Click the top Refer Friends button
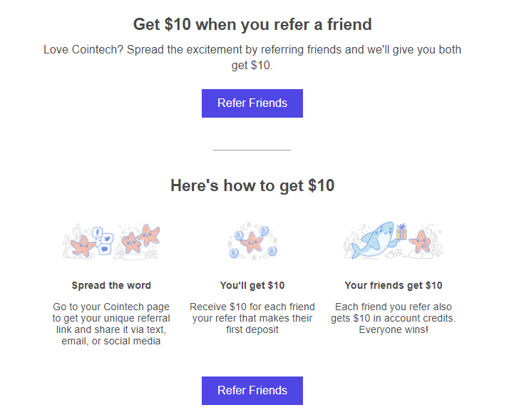This screenshot has width=509, height=420. [x=252, y=103]
